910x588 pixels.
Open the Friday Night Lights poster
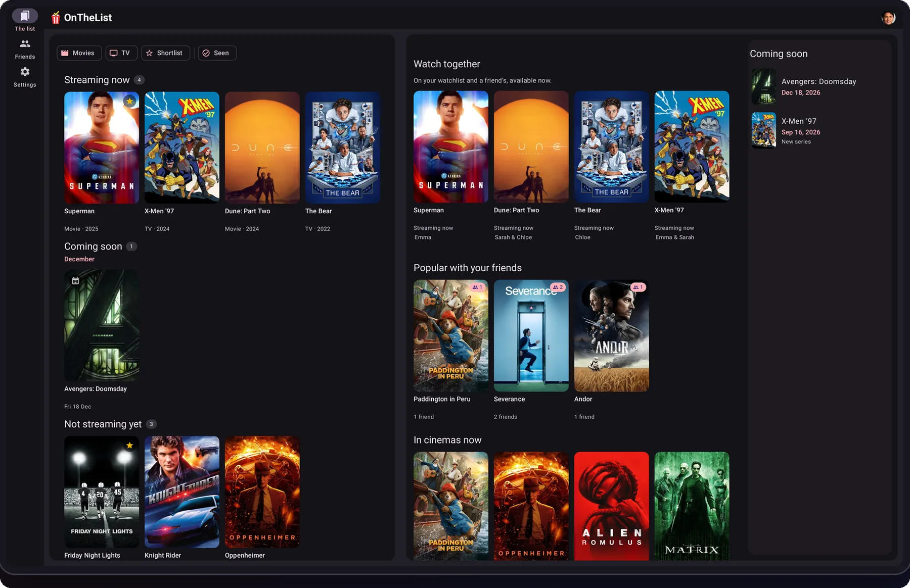[102, 492]
